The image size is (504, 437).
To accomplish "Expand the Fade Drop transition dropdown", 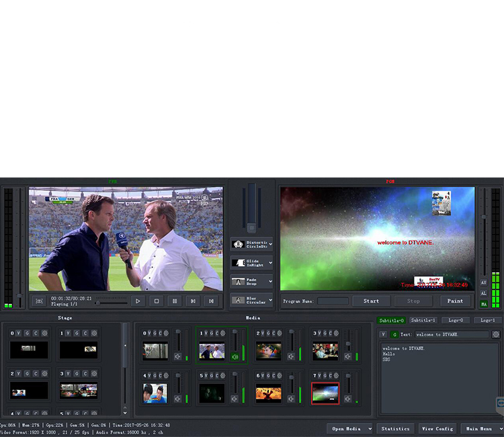I will 271,282.
